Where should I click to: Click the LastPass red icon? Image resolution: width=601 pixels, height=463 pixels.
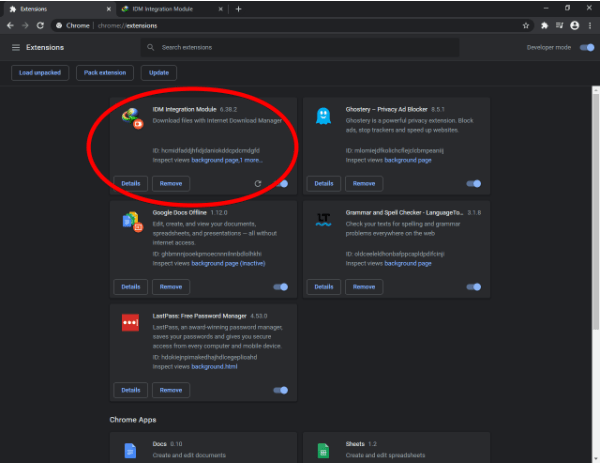coord(130,322)
